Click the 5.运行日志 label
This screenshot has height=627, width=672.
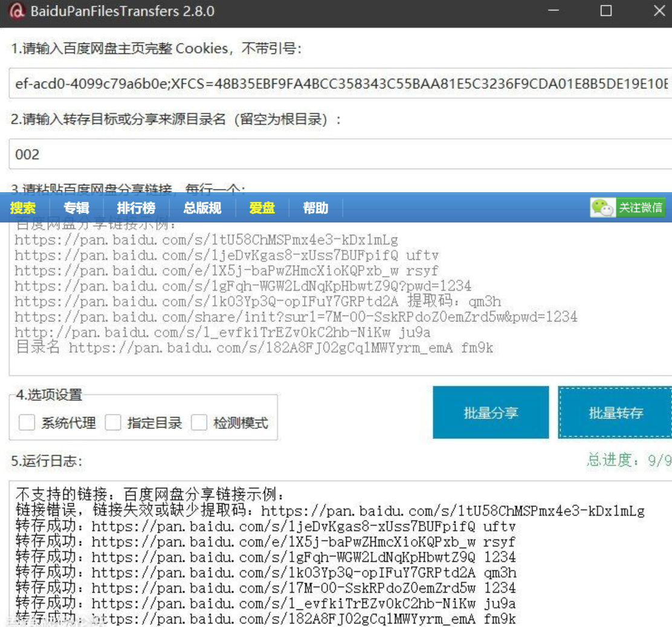pos(47,461)
